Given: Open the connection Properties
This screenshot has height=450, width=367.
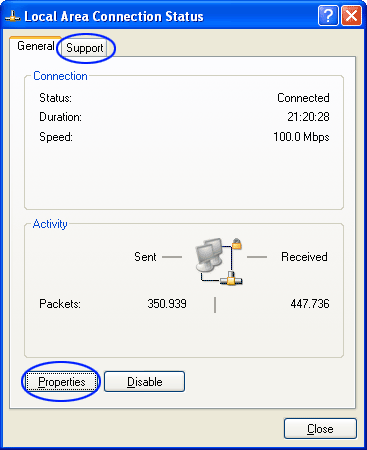Looking at the screenshot, I should coord(62,382).
